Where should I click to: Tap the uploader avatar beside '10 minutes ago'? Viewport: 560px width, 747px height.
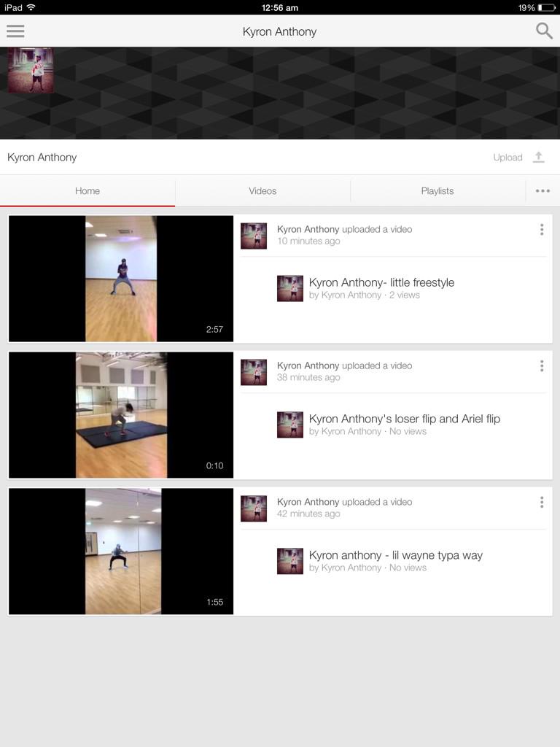(x=253, y=236)
